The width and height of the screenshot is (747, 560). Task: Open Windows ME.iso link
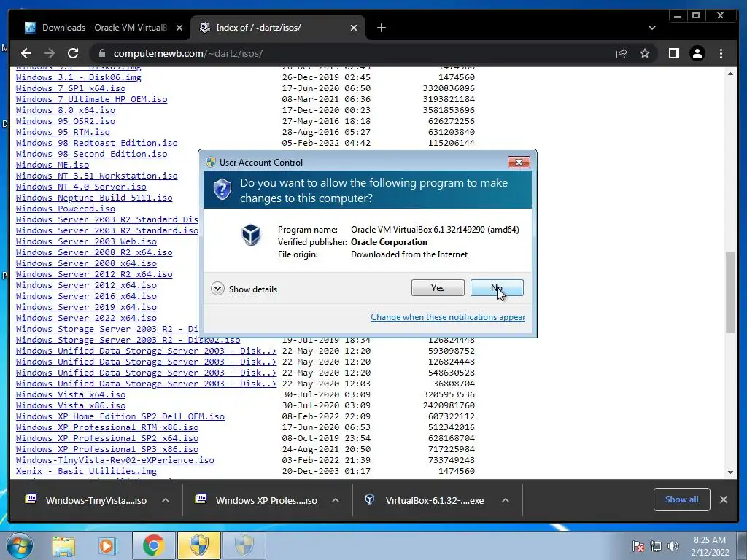tap(53, 165)
